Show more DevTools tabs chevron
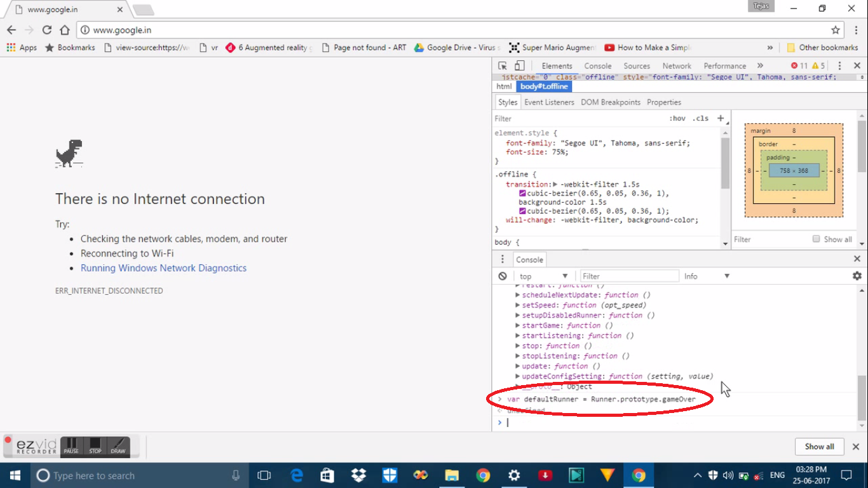868x488 pixels. [760, 66]
